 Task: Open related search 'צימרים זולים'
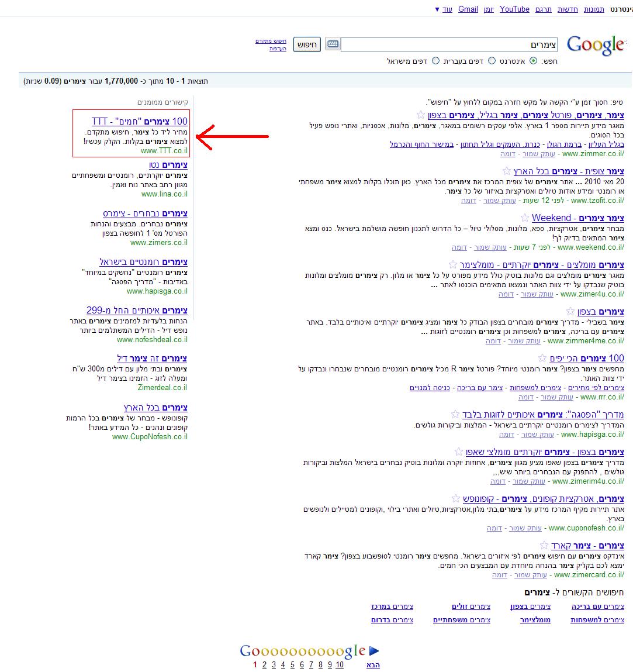pos(471,606)
